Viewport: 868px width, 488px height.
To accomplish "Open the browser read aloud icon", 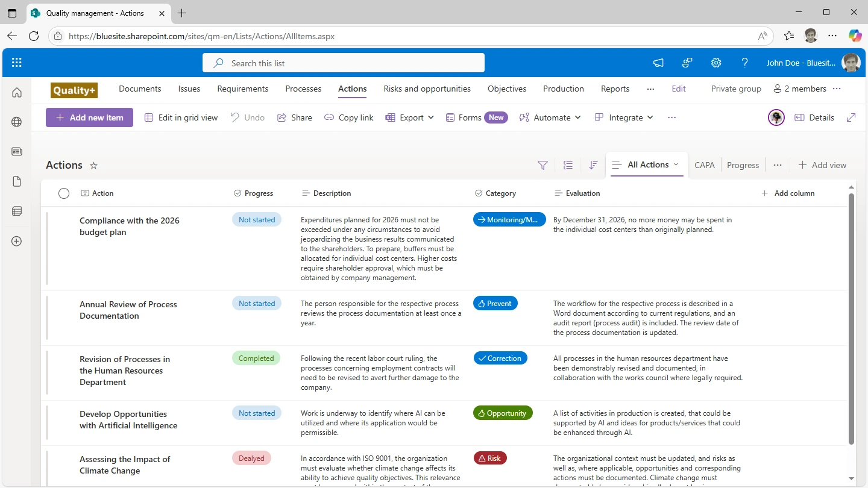I will tap(763, 36).
